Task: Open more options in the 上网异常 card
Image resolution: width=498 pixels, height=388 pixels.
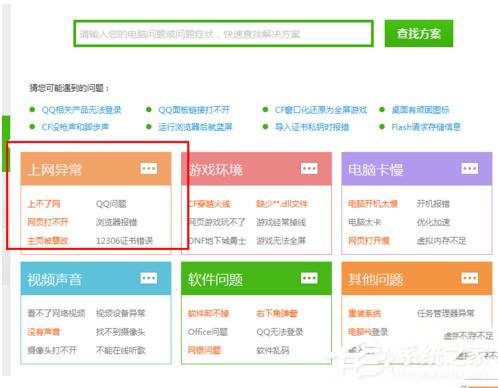Action: [149, 168]
